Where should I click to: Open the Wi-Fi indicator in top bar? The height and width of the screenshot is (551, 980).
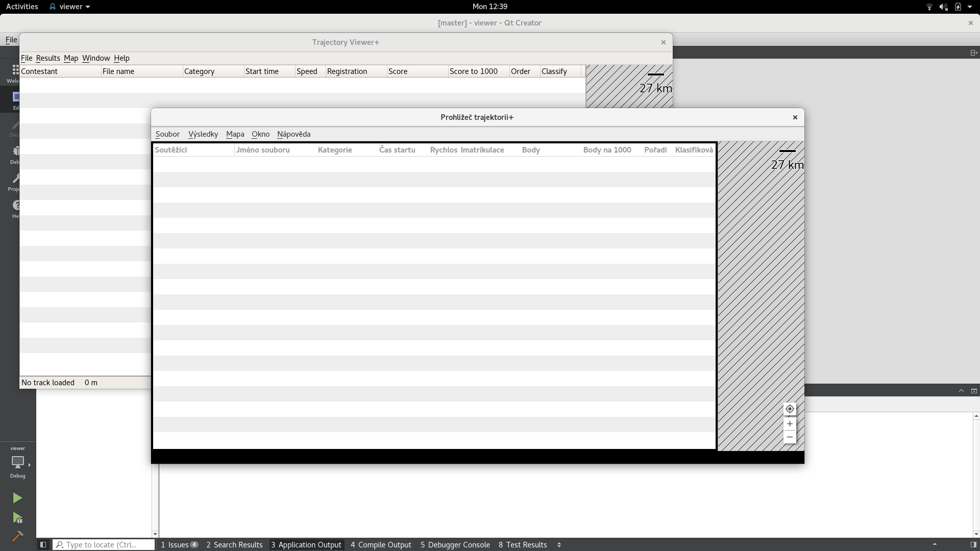929,7
